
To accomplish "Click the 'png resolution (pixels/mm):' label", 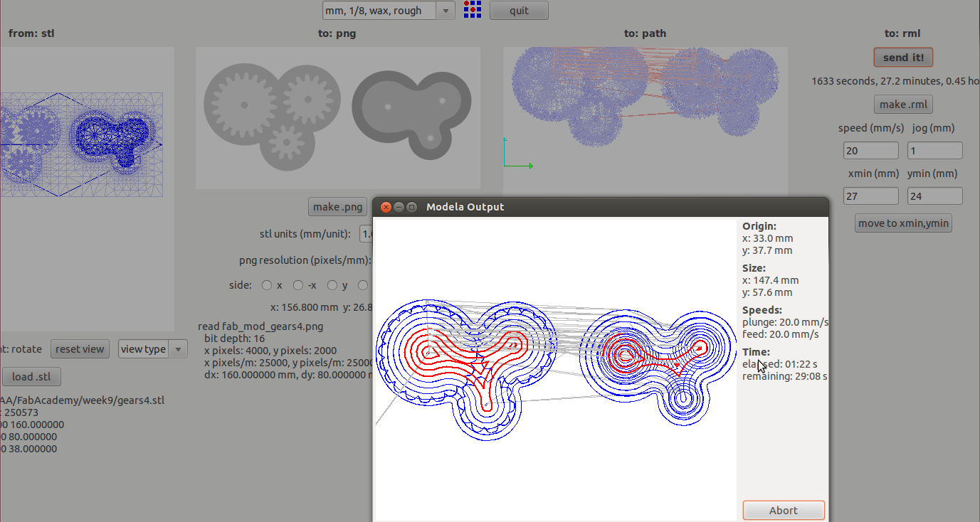I will (x=306, y=260).
